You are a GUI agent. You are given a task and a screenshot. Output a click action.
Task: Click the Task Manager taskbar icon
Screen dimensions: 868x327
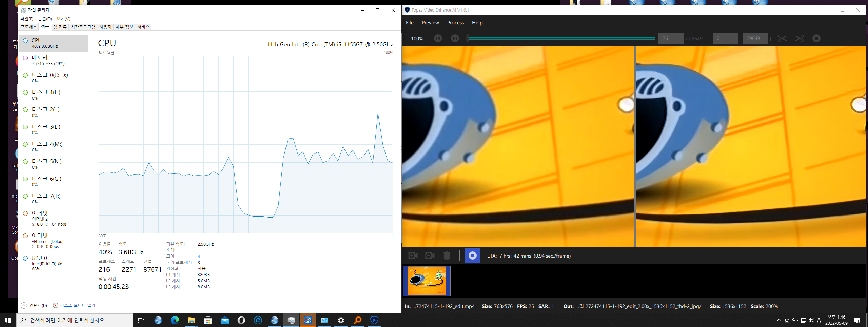click(291, 320)
